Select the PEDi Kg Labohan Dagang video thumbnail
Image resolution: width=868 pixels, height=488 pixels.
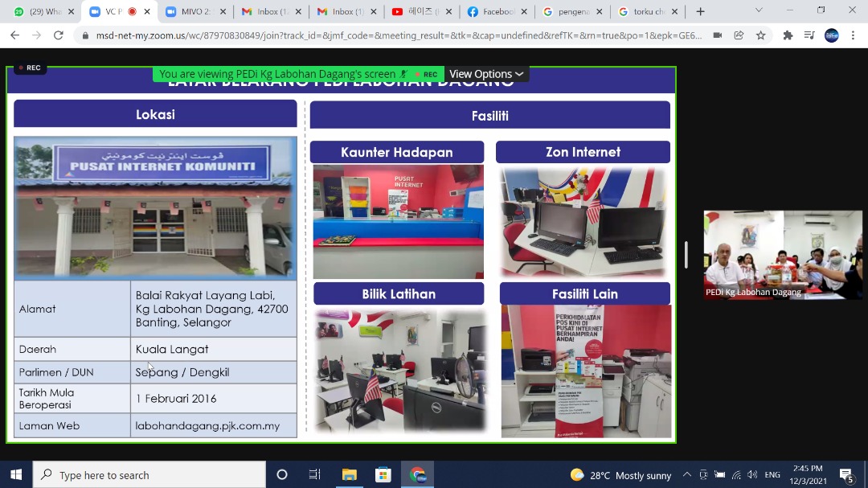click(x=783, y=255)
